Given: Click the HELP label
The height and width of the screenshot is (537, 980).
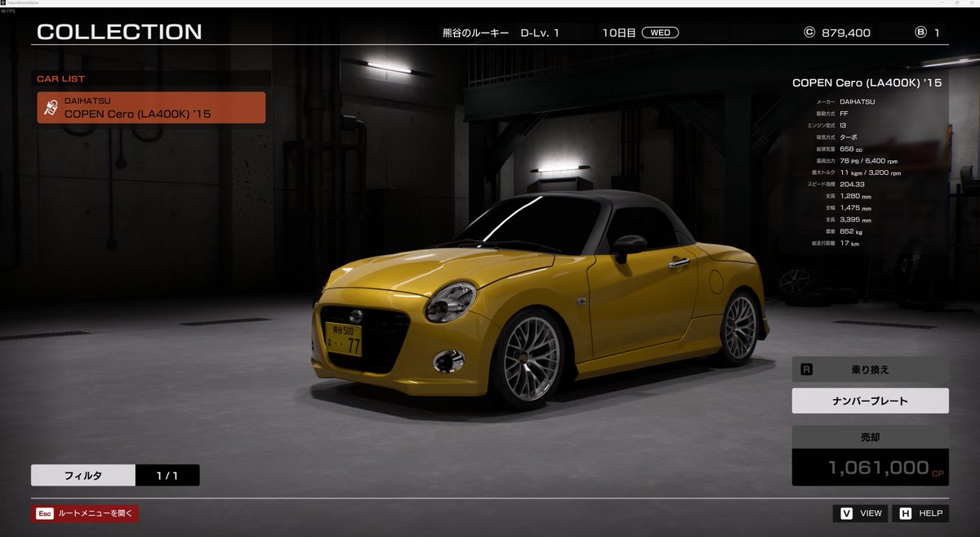Looking at the screenshot, I should click(x=930, y=513).
